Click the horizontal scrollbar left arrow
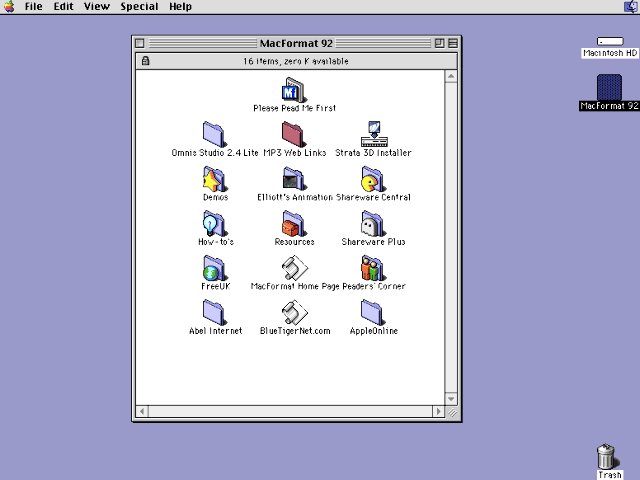The height and width of the screenshot is (480, 640). tap(142, 411)
